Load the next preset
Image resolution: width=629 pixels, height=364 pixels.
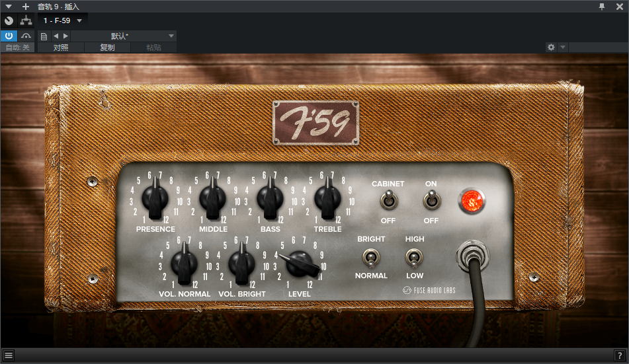(x=65, y=36)
